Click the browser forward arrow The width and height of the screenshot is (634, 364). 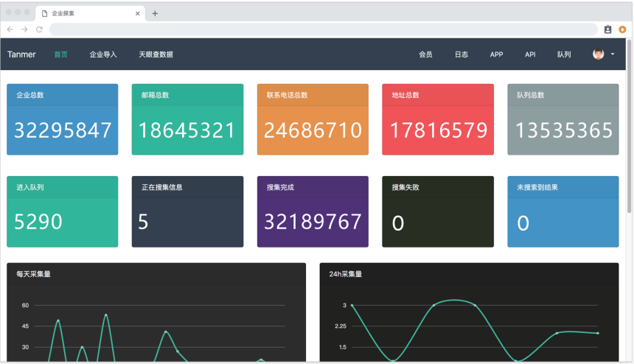click(x=24, y=29)
